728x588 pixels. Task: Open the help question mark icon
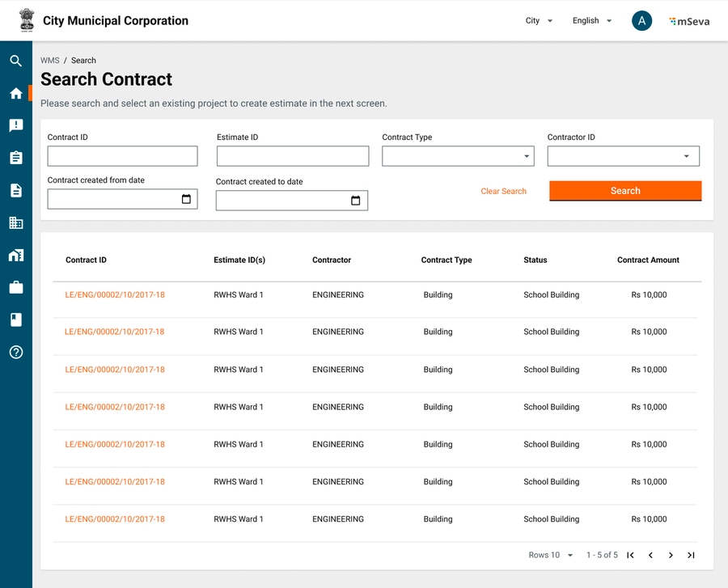pyautogui.click(x=15, y=352)
